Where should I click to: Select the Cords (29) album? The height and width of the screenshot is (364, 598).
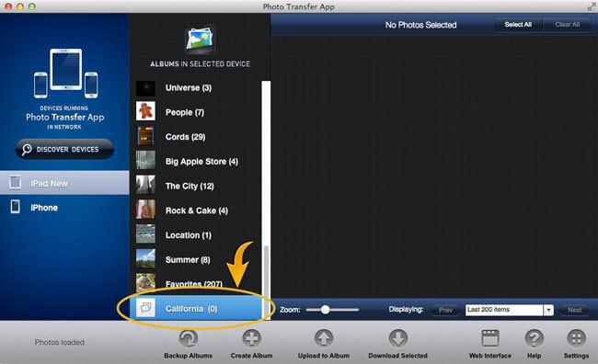point(196,137)
